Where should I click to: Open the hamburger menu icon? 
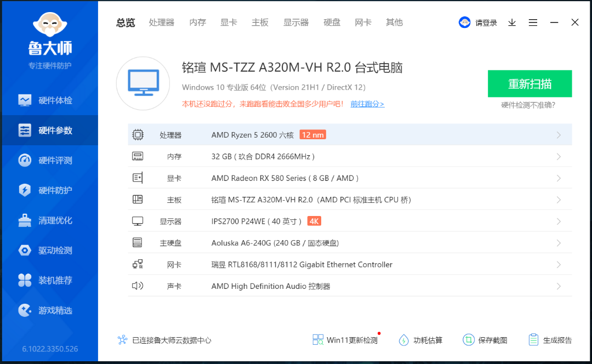tap(533, 22)
